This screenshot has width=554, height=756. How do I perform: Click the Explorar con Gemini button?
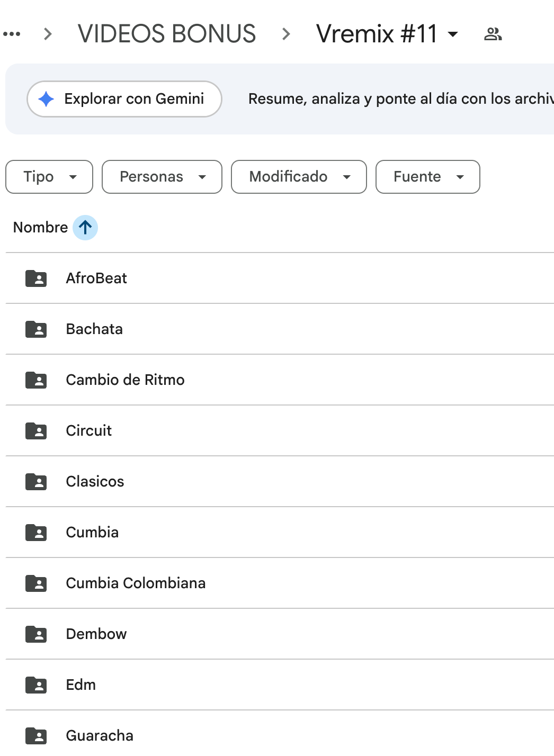tap(124, 98)
